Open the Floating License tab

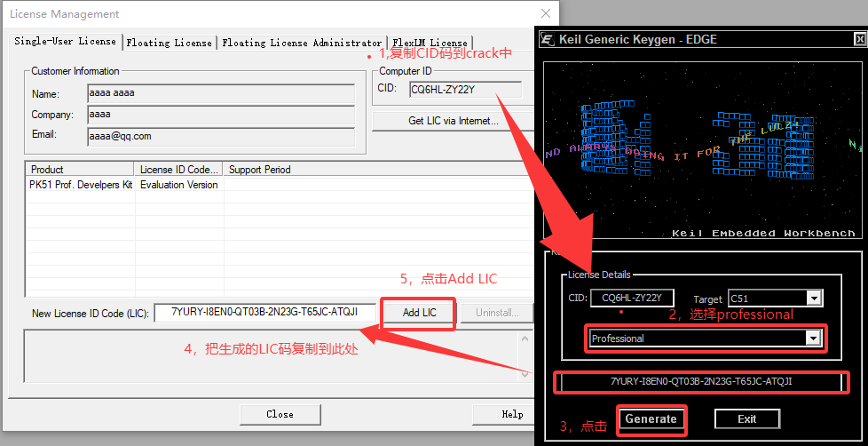pyautogui.click(x=170, y=43)
